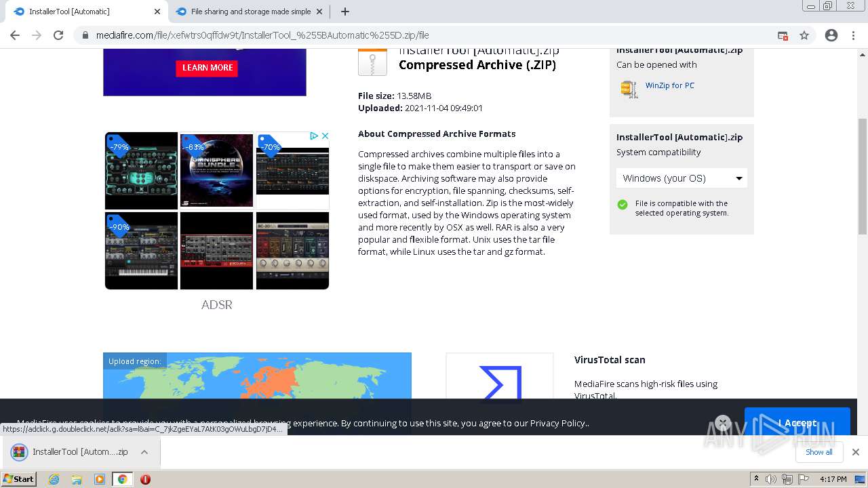This screenshot has width=868, height=488.
Task: Dismiss the cookie banner close icon
Action: pyautogui.click(x=723, y=423)
